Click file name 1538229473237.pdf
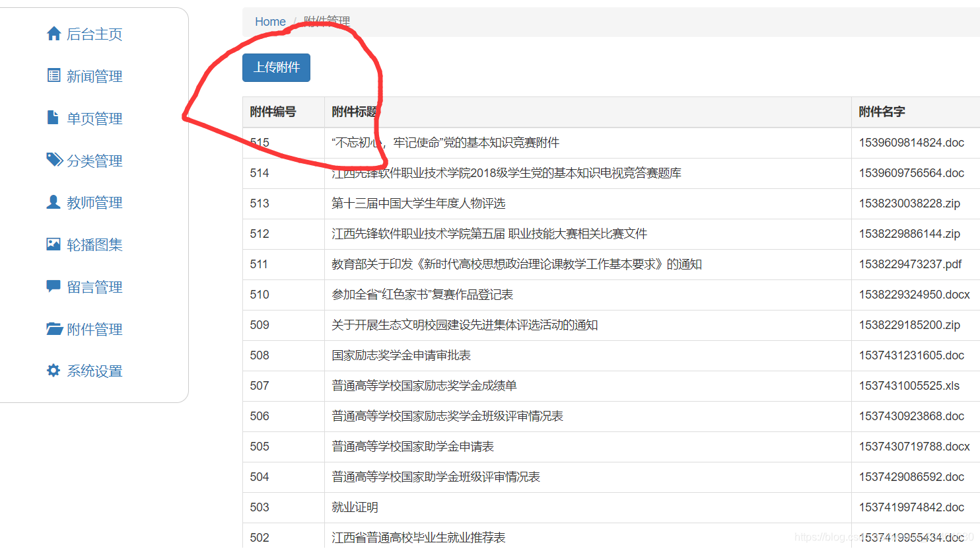This screenshot has height=549, width=980. click(910, 264)
